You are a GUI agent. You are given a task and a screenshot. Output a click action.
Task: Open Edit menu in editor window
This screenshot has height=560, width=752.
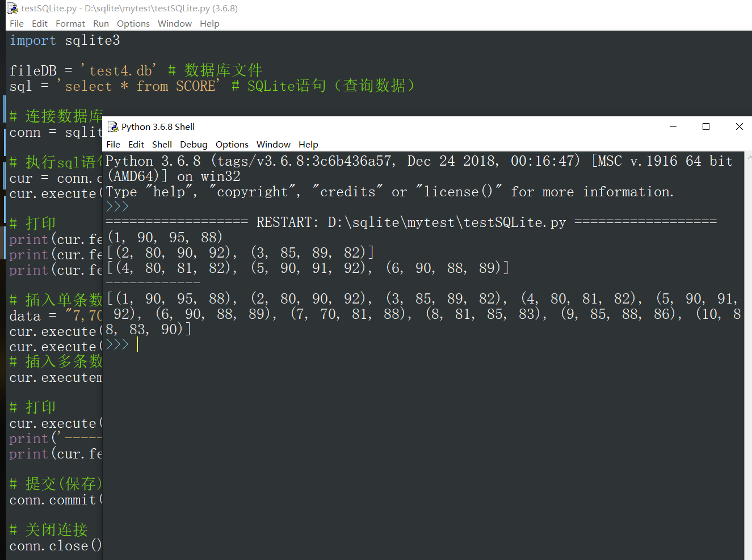click(x=40, y=23)
